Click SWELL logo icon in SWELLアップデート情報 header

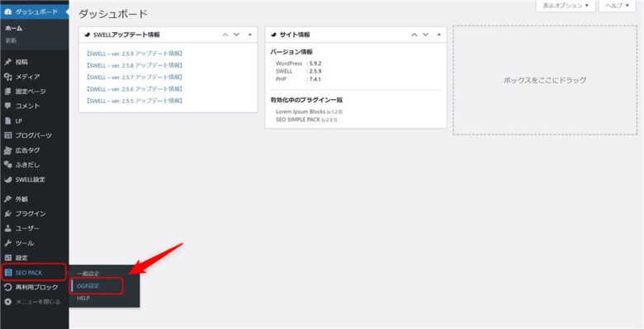click(x=87, y=35)
